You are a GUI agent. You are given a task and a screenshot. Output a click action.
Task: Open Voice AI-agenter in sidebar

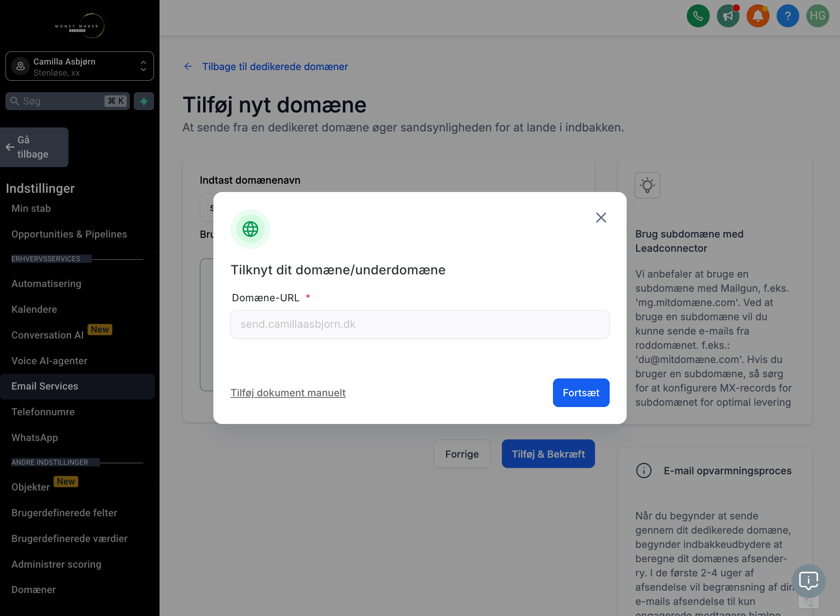pyautogui.click(x=49, y=361)
